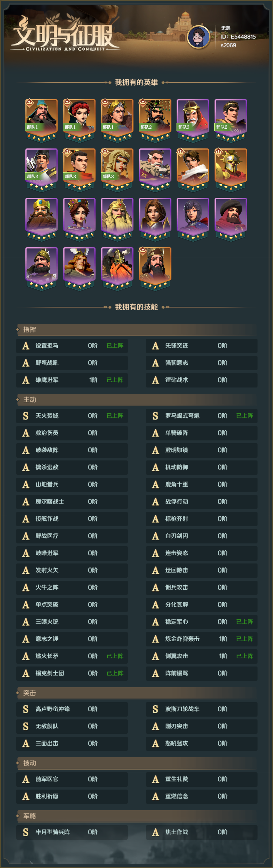This screenshot has width=273, height=868.
Task: Click S-rank icon of 半月型骑兵阵
Action: [x=25, y=832]
